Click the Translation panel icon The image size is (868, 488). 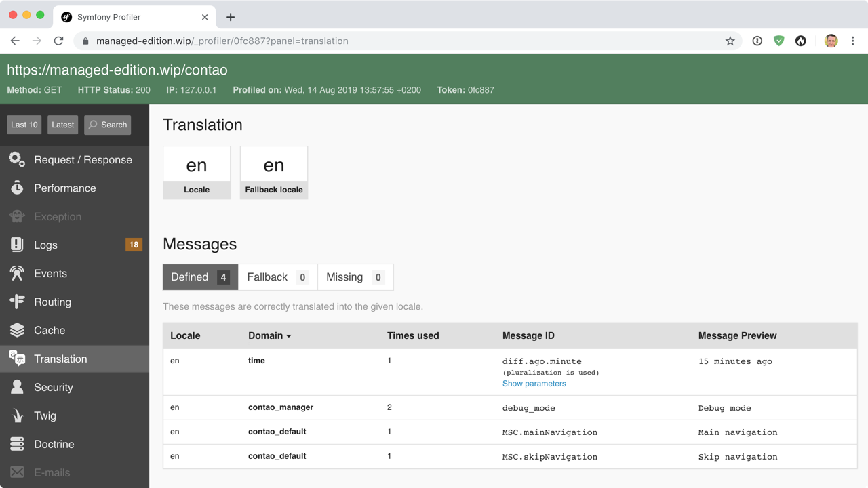click(17, 359)
